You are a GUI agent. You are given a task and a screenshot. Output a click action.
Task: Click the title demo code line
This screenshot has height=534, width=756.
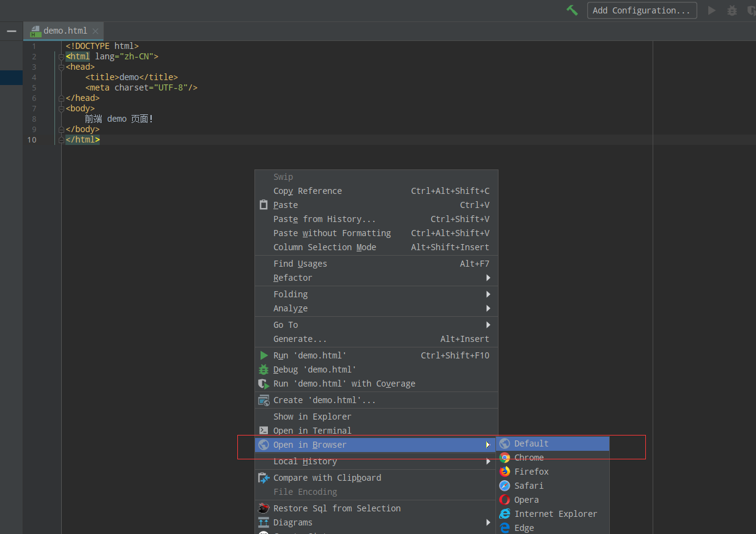(x=132, y=77)
